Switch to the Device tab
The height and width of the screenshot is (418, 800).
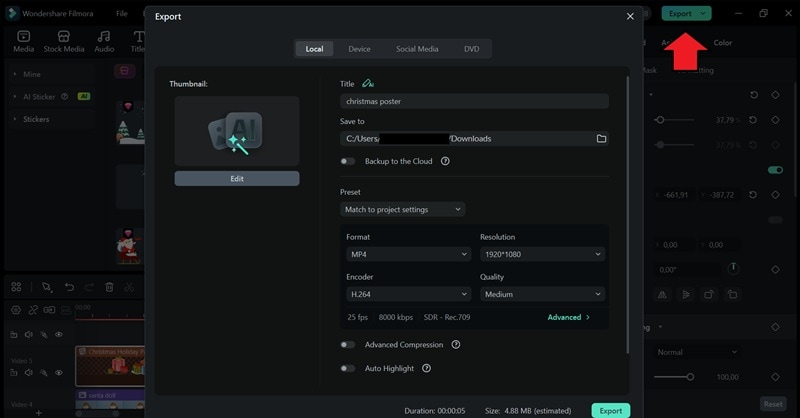[x=359, y=49]
